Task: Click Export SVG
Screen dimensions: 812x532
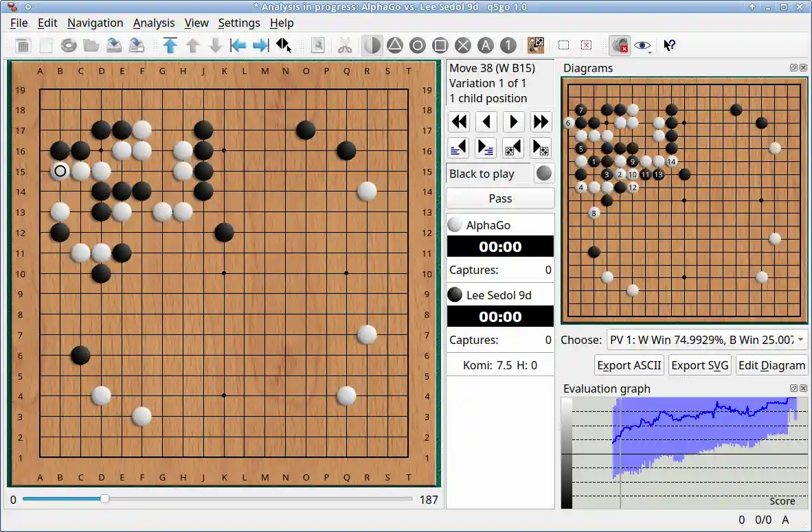Action: pyautogui.click(x=699, y=365)
